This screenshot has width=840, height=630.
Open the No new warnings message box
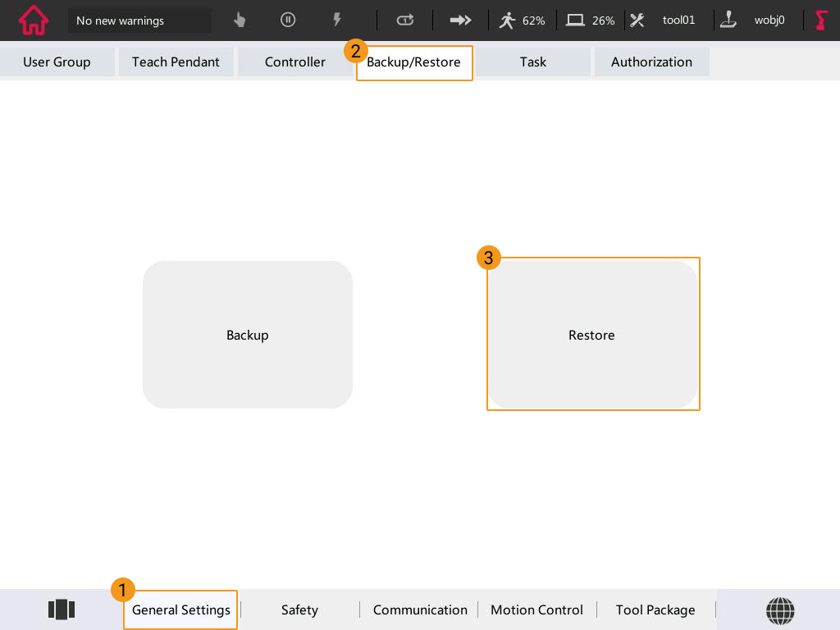click(x=139, y=21)
